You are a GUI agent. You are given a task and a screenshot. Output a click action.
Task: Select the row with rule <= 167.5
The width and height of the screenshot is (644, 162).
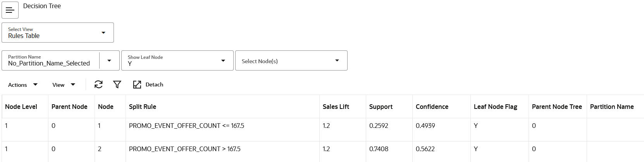pos(186,126)
